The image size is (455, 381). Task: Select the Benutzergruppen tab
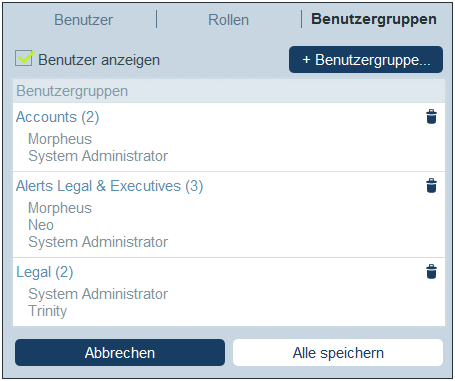(374, 19)
